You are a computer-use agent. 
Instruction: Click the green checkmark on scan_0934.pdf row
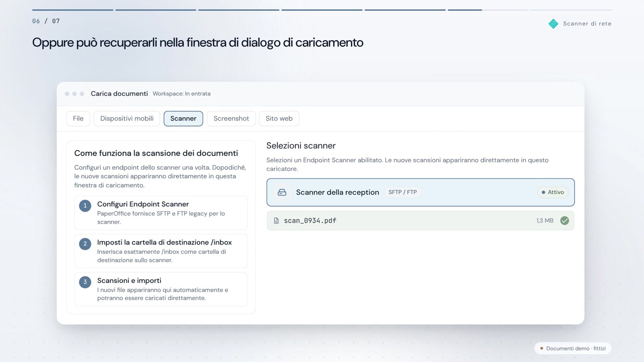click(564, 220)
